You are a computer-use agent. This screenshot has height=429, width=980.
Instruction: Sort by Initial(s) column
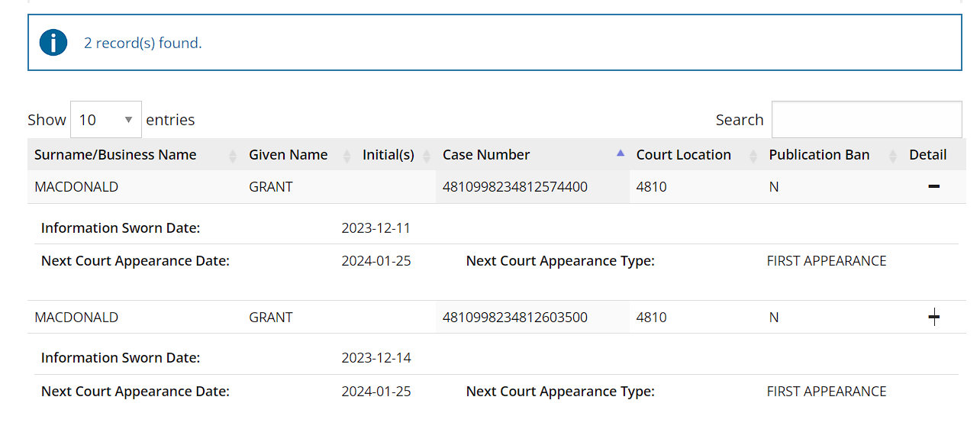[x=395, y=155]
